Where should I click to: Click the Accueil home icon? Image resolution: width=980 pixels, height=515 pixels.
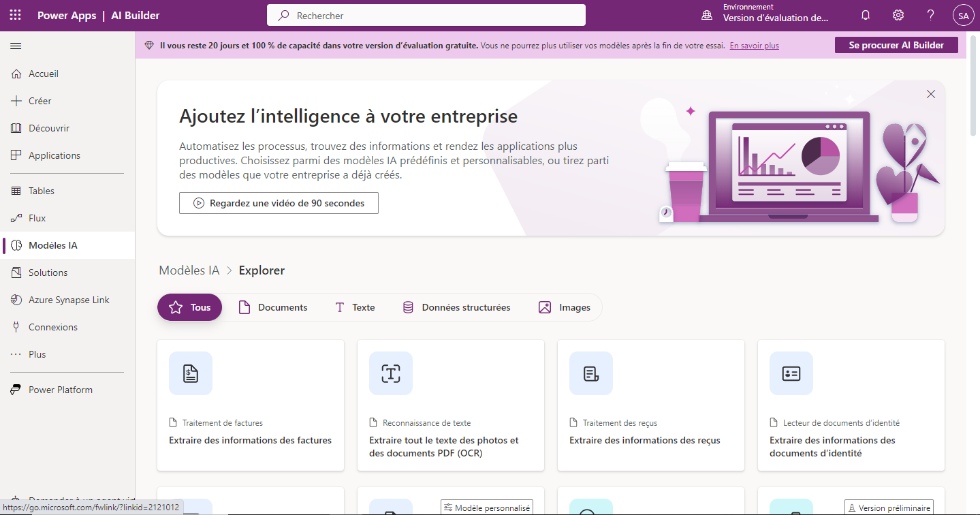tap(16, 74)
